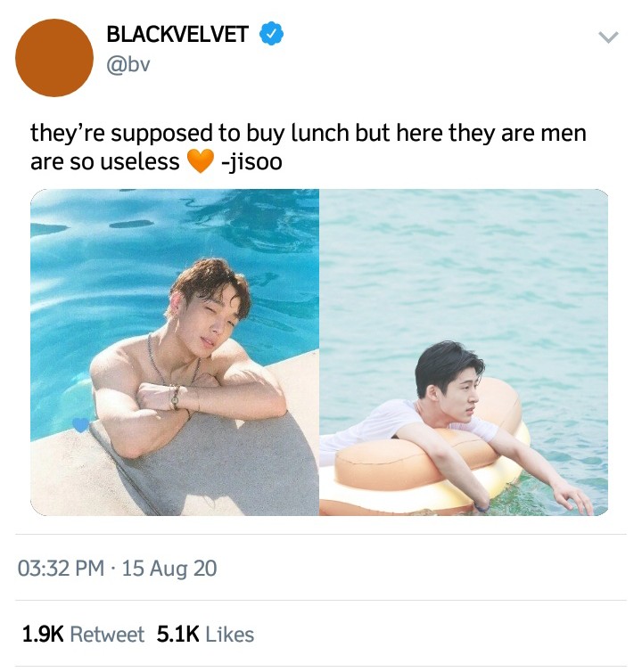The width and height of the screenshot is (642, 672).
Task: Click the Likes label
Action: point(230,635)
